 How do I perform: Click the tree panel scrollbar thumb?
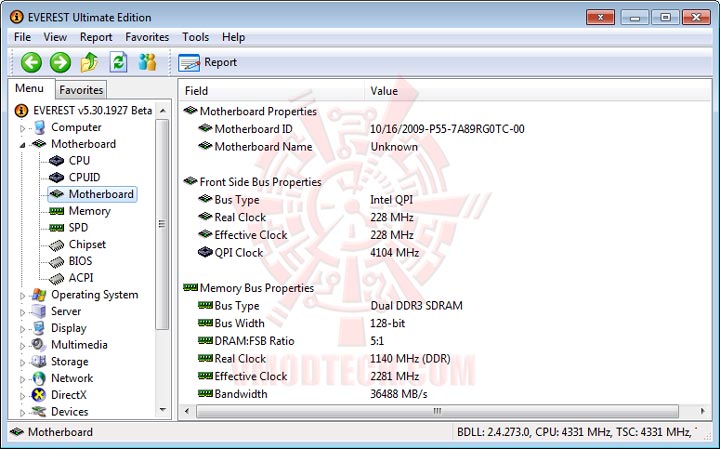click(162, 224)
